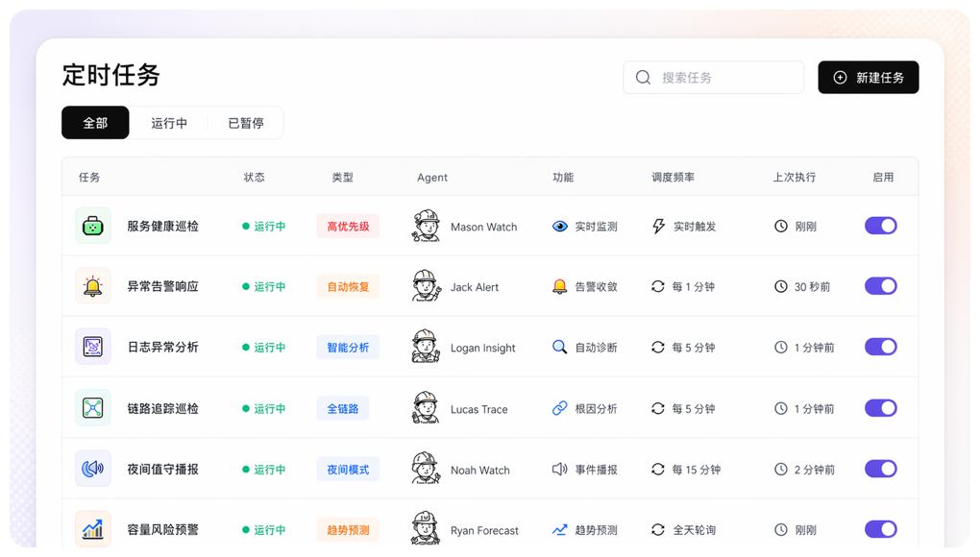Click the 服务健康巡检 task robot icon

click(92, 226)
